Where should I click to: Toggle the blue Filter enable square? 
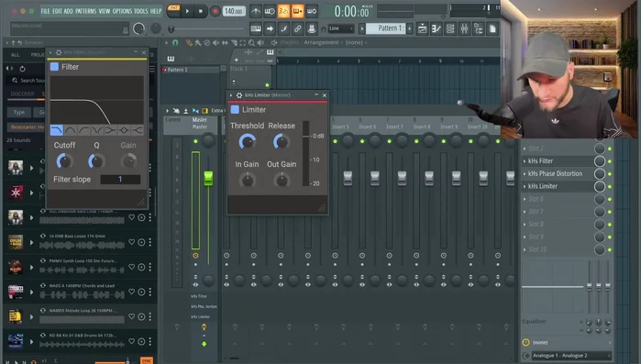pos(54,67)
